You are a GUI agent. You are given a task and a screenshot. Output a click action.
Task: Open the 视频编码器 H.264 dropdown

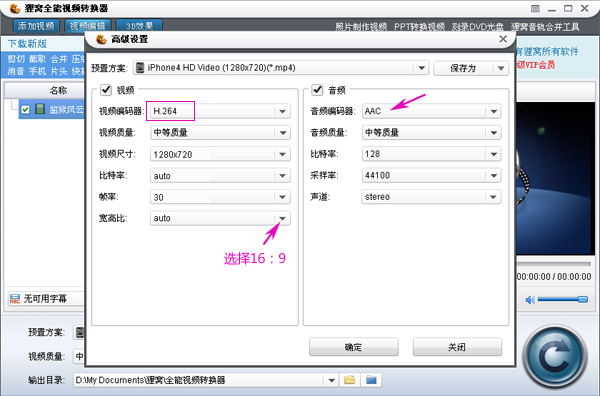[282, 111]
